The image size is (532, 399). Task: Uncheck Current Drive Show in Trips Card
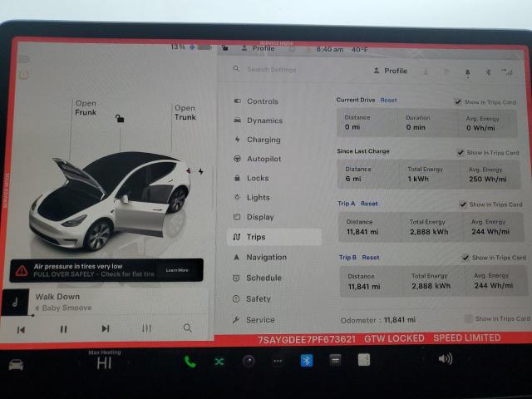(458, 101)
